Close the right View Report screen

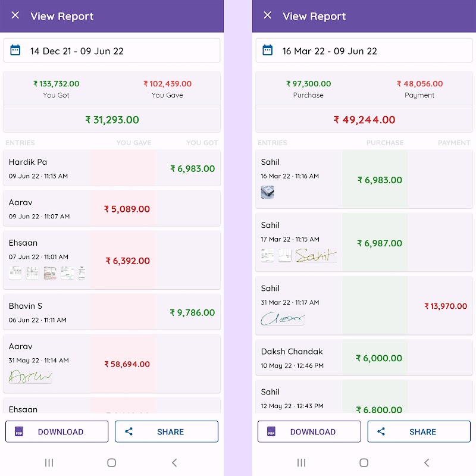point(268,15)
